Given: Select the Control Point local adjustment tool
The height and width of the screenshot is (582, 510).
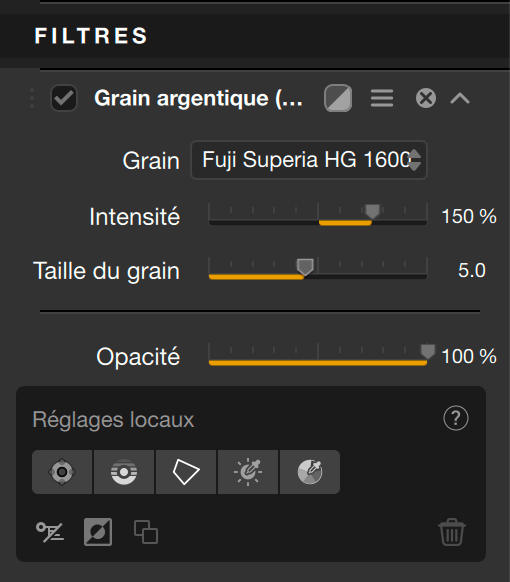Looking at the screenshot, I should point(62,472).
